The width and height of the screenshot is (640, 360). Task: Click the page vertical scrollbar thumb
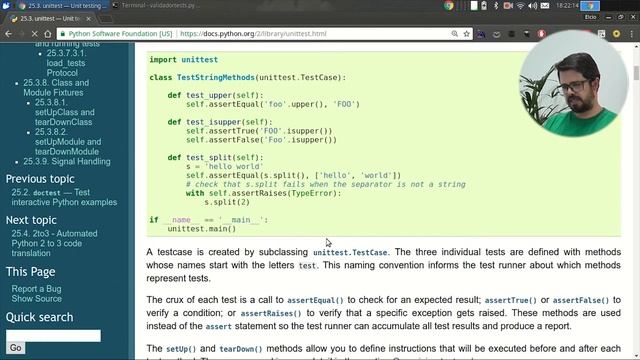pyautogui.click(x=636, y=73)
